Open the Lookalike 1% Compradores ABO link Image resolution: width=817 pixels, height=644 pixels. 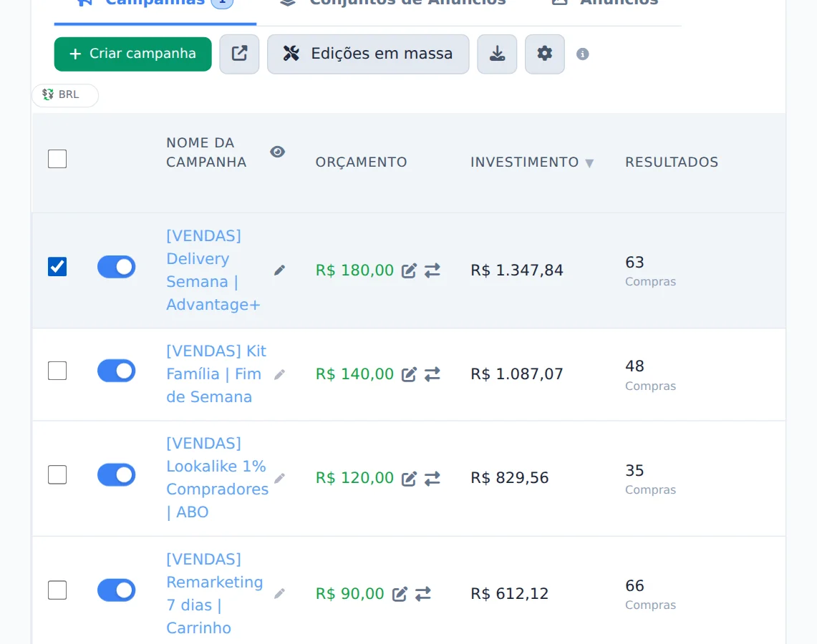217,477
